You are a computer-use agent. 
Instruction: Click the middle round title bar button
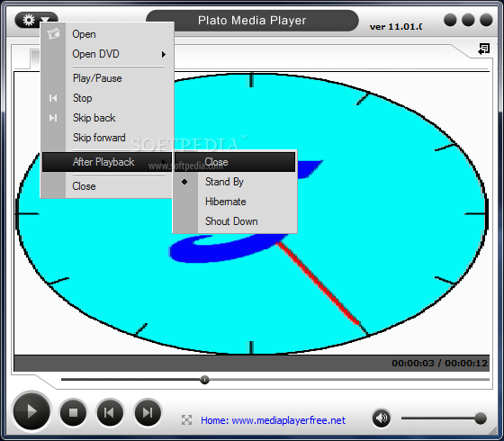coord(468,20)
